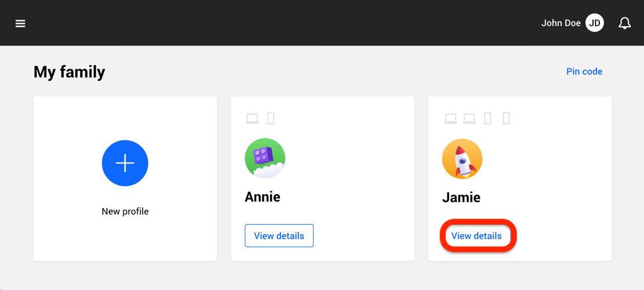Click Jamie's last phone device icon
The height and width of the screenshot is (290, 644).
[506, 118]
